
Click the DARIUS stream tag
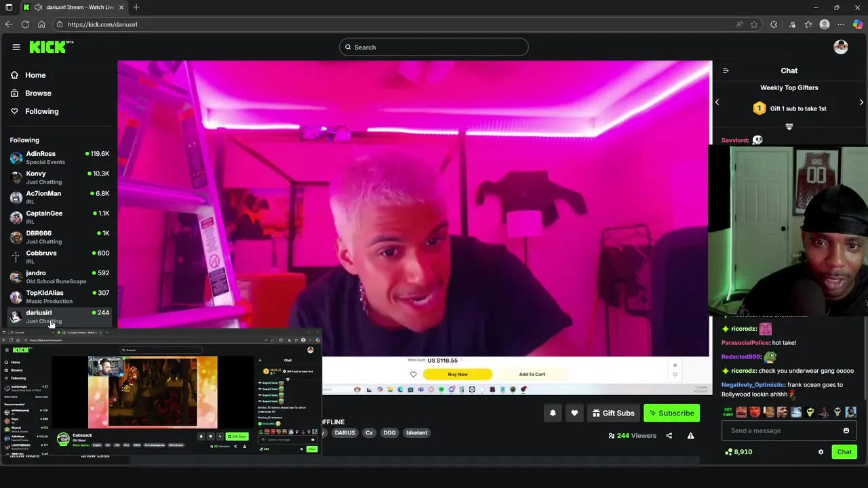[x=344, y=432]
